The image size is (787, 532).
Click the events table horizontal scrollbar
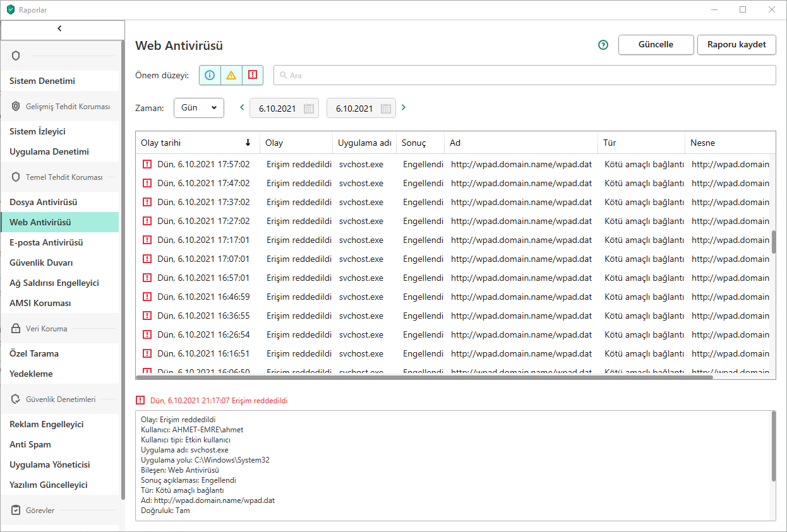pos(425,377)
